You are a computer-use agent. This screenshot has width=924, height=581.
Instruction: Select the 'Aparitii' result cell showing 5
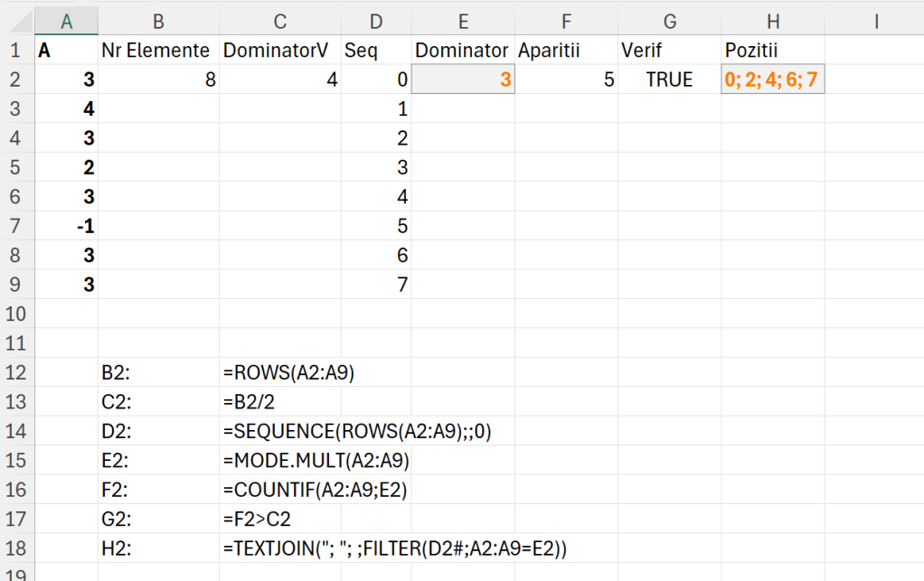[566, 80]
